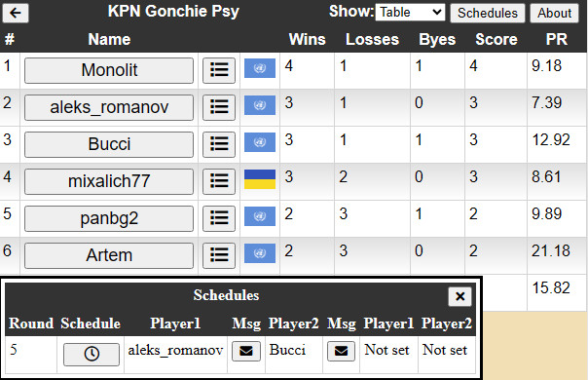This screenshot has width=588, height=380.
Task: Open the Schedules button in header
Action: pos(488,13)
